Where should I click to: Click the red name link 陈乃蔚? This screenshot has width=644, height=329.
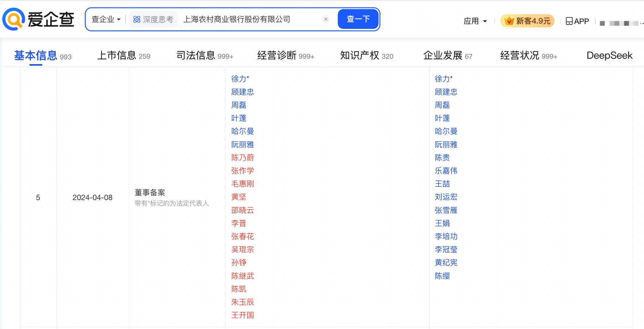point(242,158)
